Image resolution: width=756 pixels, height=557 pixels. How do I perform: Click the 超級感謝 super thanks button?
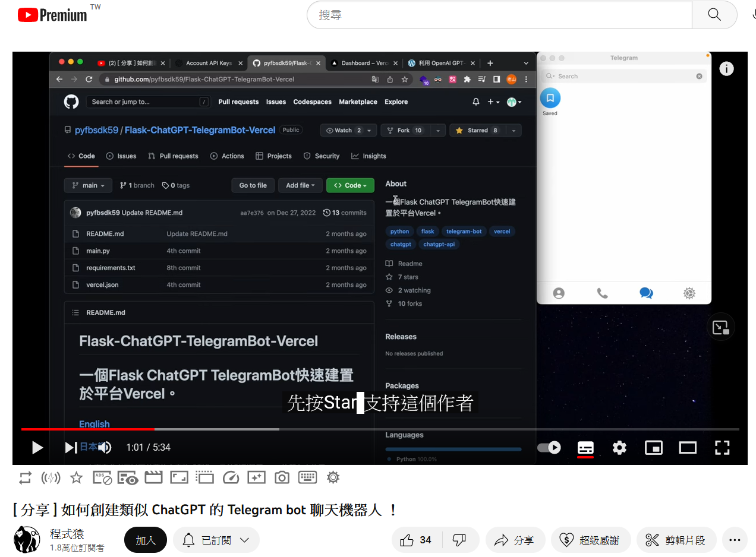[591, 540]
